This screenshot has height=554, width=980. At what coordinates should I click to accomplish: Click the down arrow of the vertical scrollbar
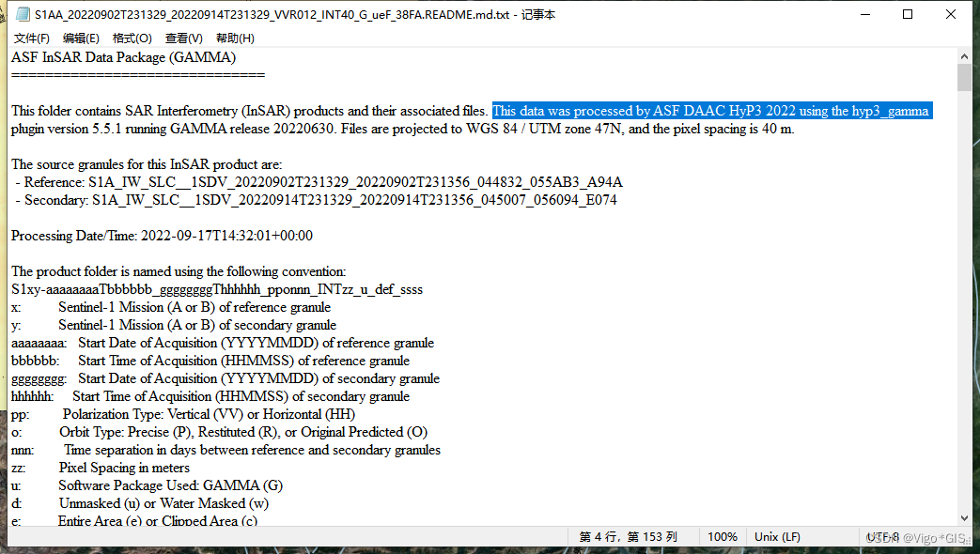966,516
